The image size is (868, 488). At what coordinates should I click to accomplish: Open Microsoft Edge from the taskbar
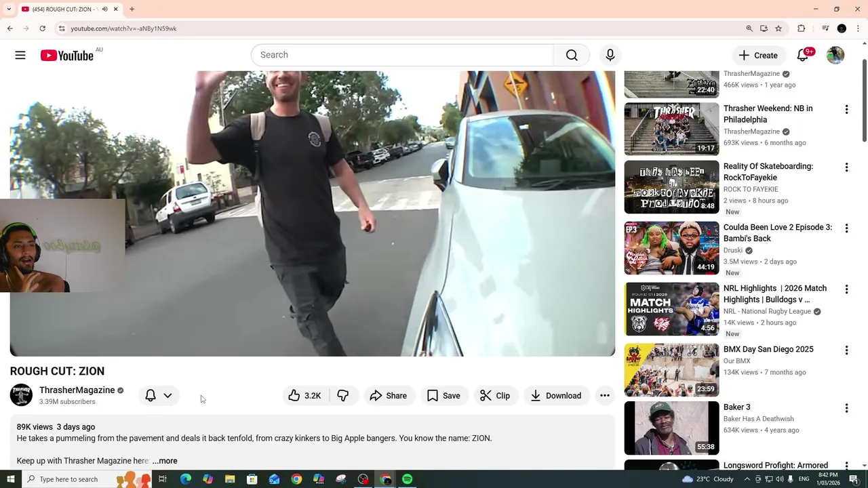(x=185, y=479)
